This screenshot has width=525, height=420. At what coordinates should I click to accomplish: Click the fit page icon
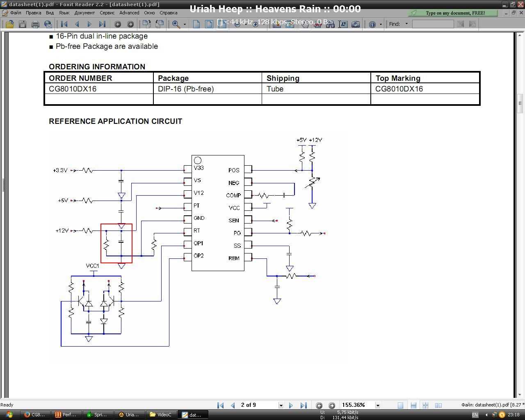209,24
